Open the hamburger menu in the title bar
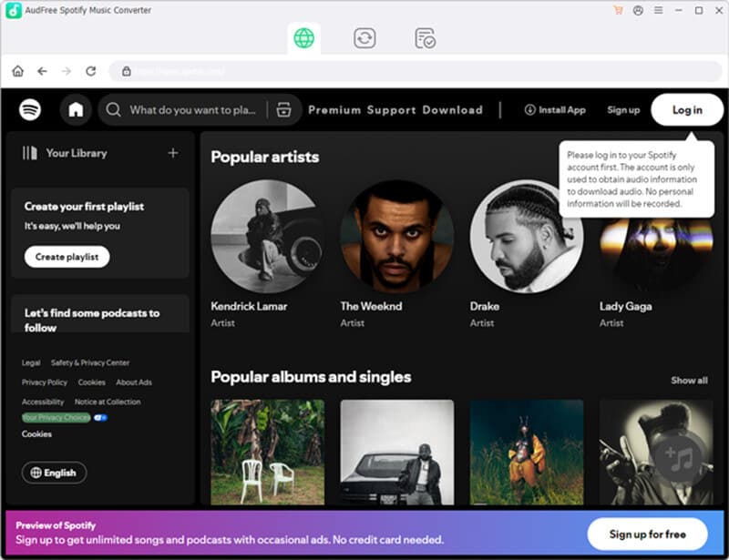729x560 pixels. click(x=658, y=10)
